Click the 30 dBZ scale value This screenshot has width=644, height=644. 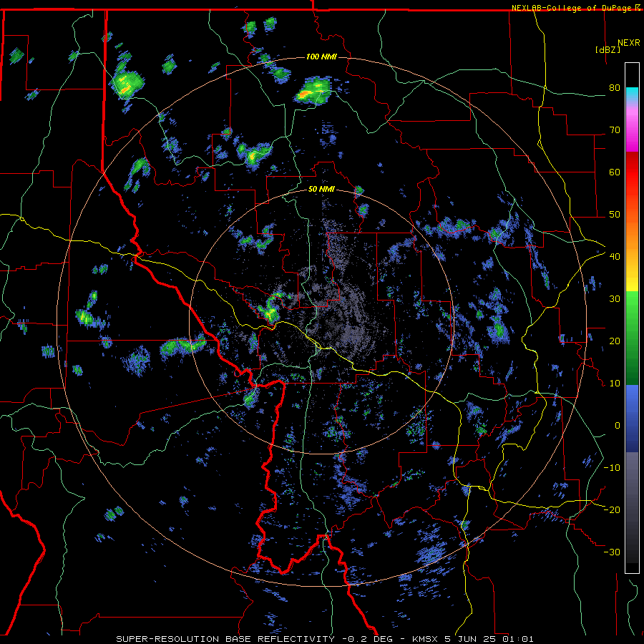click(615, 299)
